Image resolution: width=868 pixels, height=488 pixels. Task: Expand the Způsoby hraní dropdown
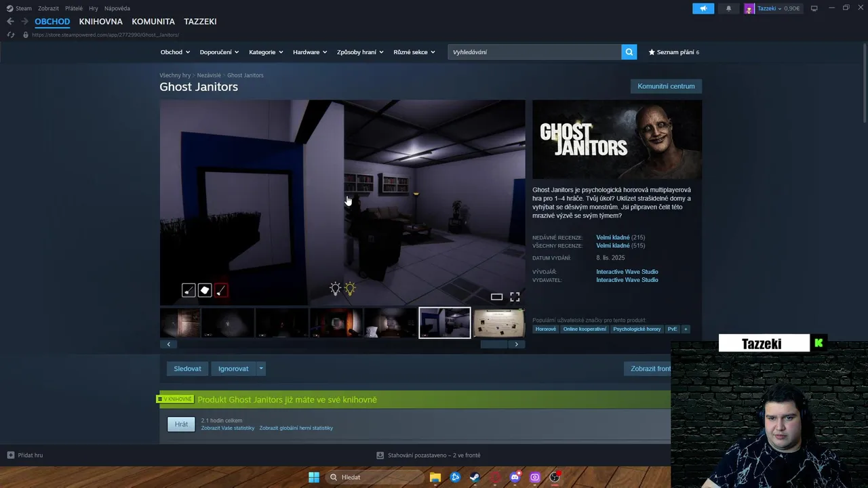click(360, 52)
